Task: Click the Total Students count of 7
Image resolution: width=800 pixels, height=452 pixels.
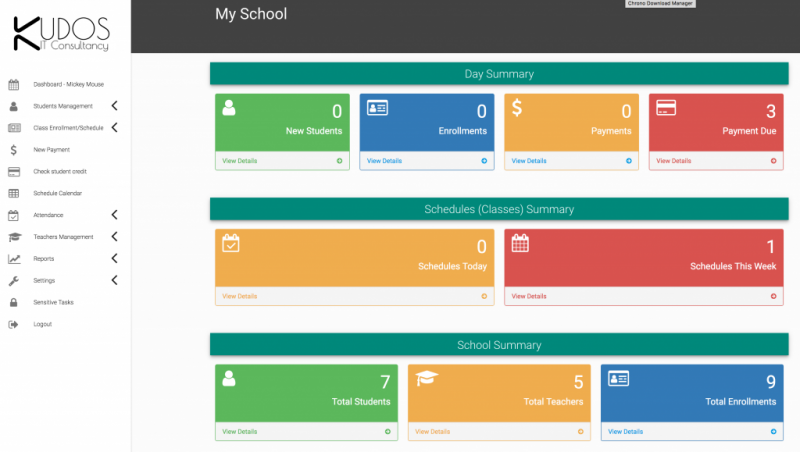Action: click(385, 382)
